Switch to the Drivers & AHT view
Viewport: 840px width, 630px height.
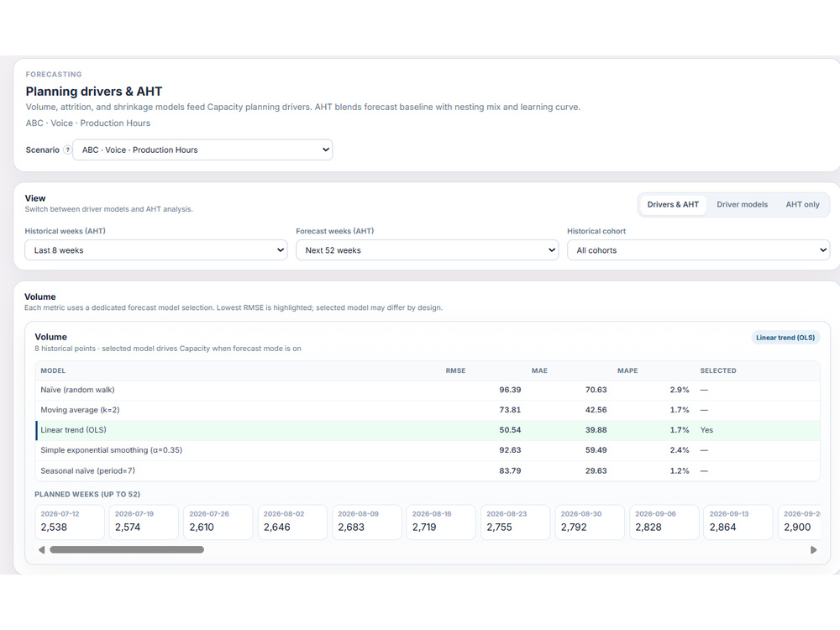(x=673, y=205)
